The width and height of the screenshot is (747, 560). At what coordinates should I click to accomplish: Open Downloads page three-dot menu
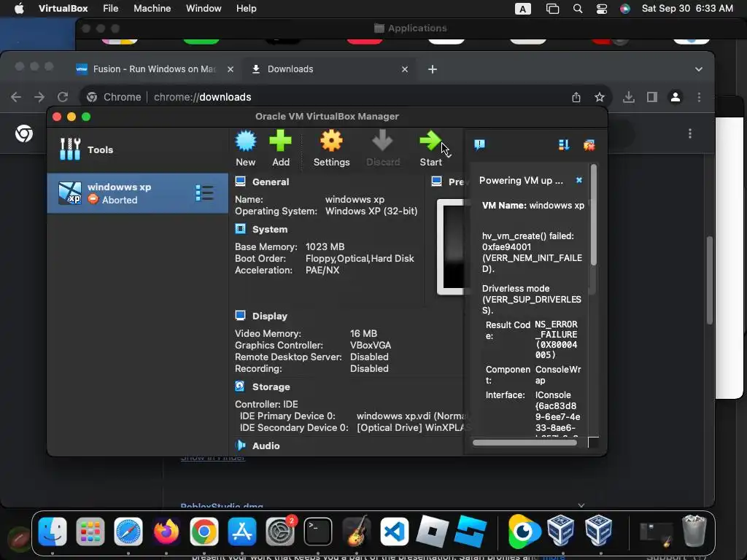click(690, 134)
